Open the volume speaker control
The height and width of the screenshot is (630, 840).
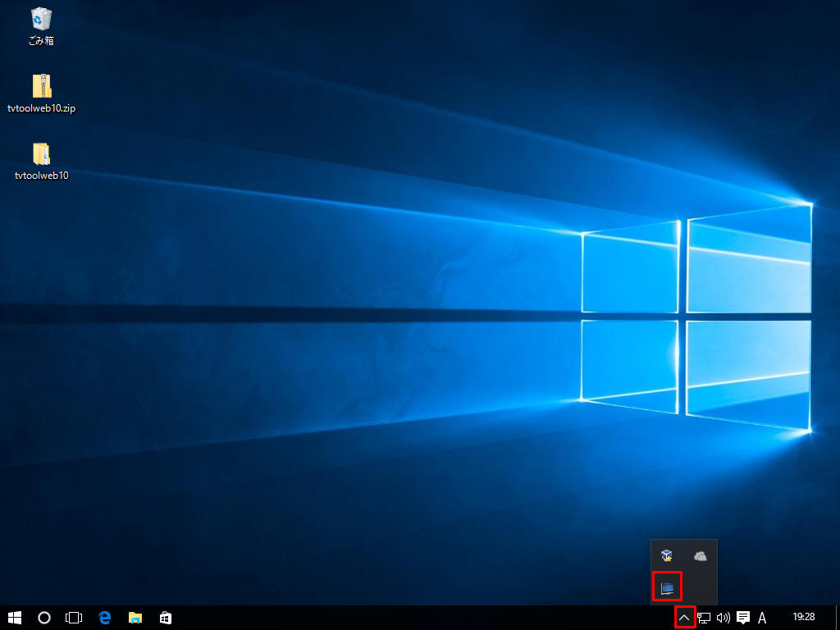coord(724,618)
